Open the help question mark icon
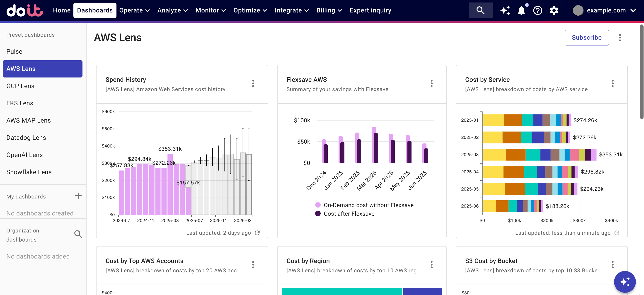This screenshot has height=295, width=644. 537,10
